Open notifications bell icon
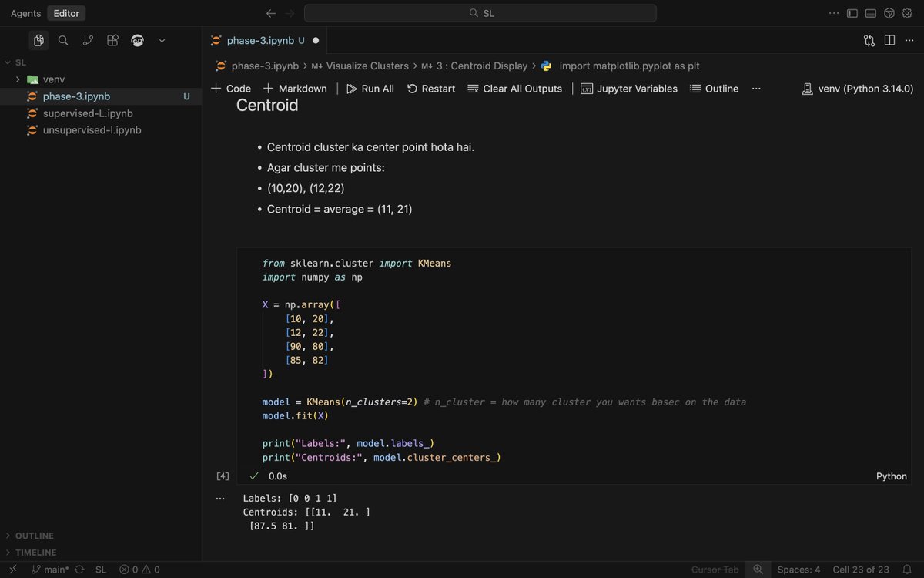The height and width of the screenshot is (578, 924). [x=908, y=570]
